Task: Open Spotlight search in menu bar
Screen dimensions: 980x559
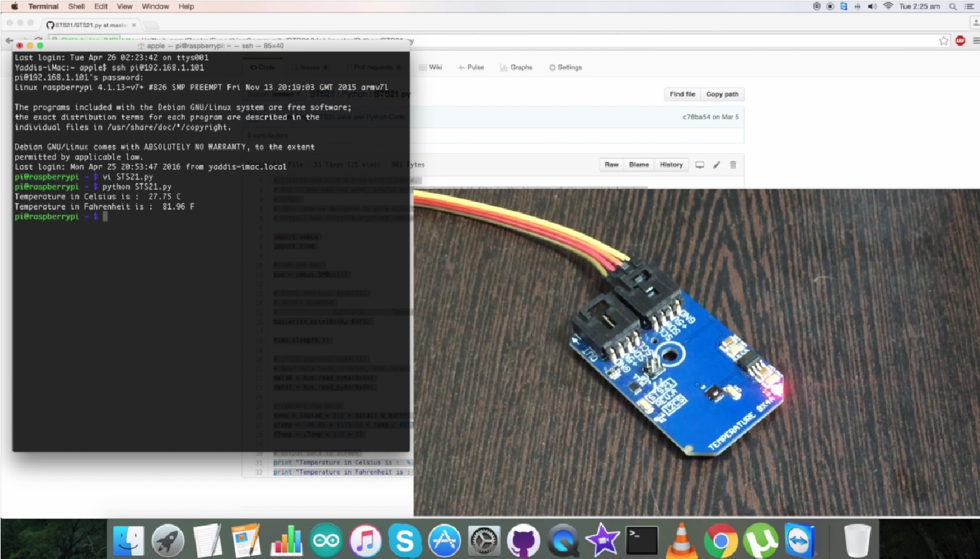Action: 952,6
